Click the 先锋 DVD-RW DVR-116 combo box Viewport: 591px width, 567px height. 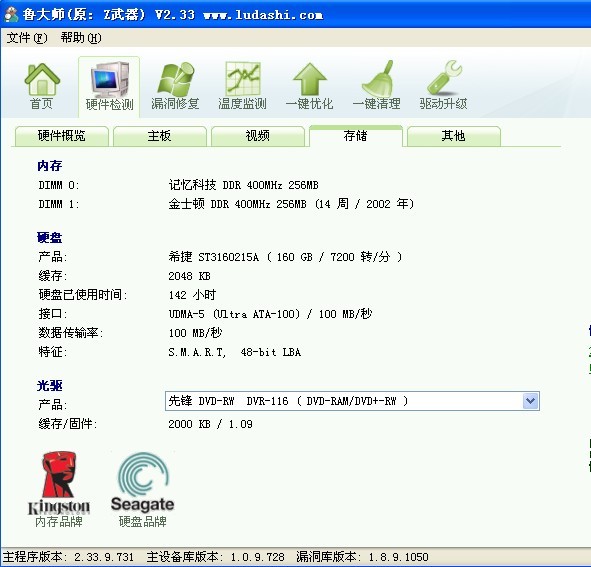tap(352, 401)
